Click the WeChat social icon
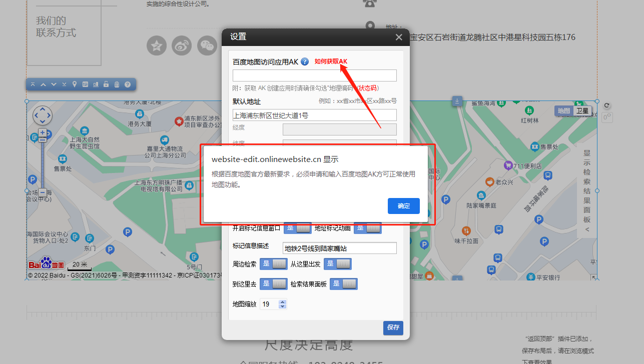 click(207, 46)
